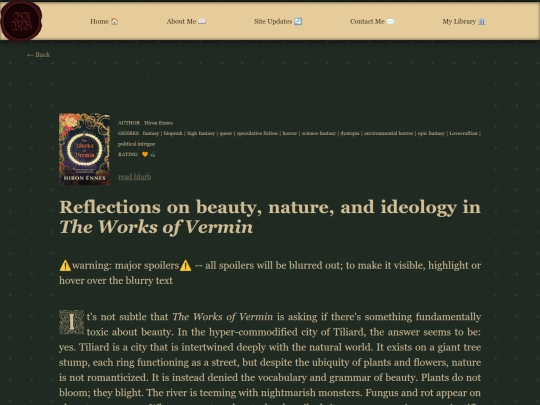Select the political intrigue genre tag
Viewport: 540px width, 405px height.
point(136,144)
